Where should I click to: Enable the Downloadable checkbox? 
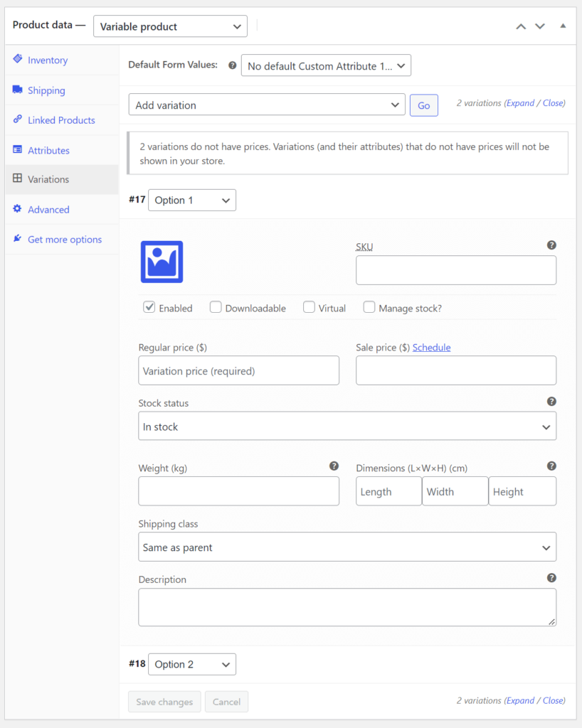tap(216, 307)
